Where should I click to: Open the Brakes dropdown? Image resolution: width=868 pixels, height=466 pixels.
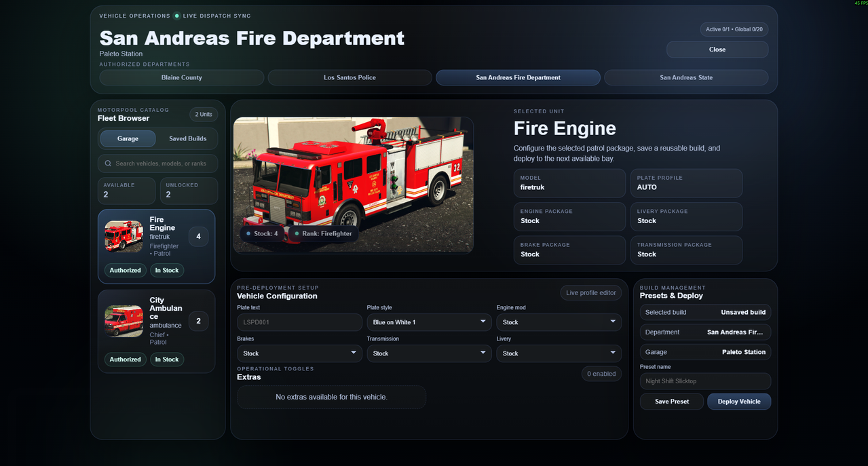(299, 353)
